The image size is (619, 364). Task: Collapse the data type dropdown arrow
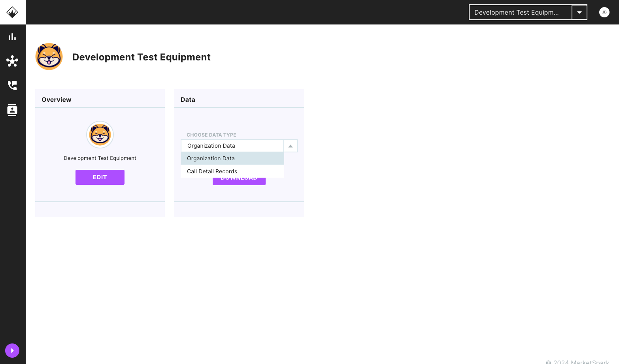[x=290, y=146]
